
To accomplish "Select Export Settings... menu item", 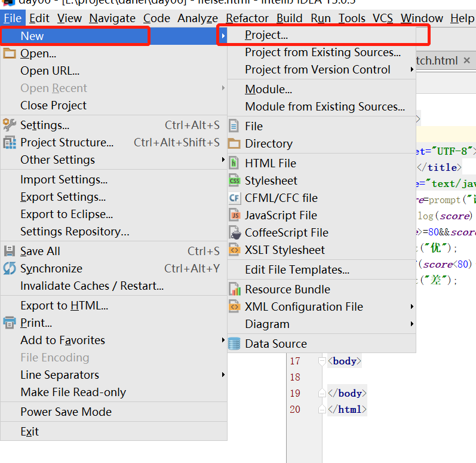I will point(114,197).
